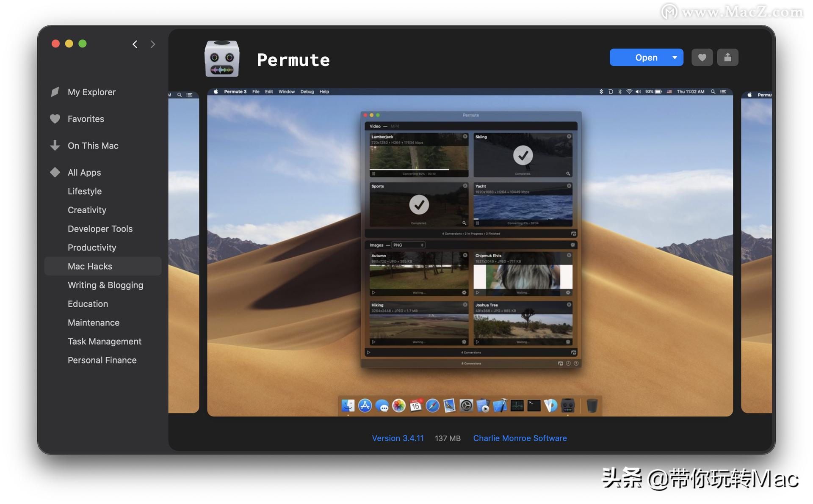Switch to the Developer Tools category
Viewport: 813px width, 504px height.
100,229
